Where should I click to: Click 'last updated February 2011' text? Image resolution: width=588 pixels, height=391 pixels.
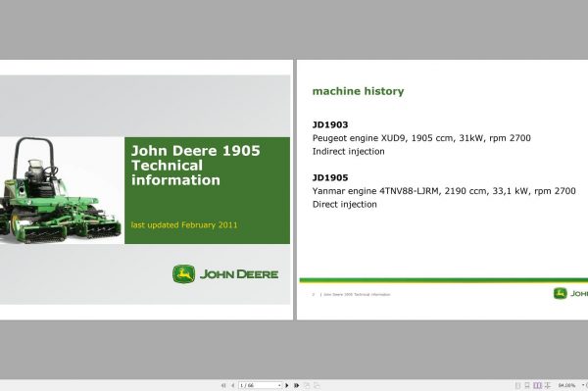(184, 225)
